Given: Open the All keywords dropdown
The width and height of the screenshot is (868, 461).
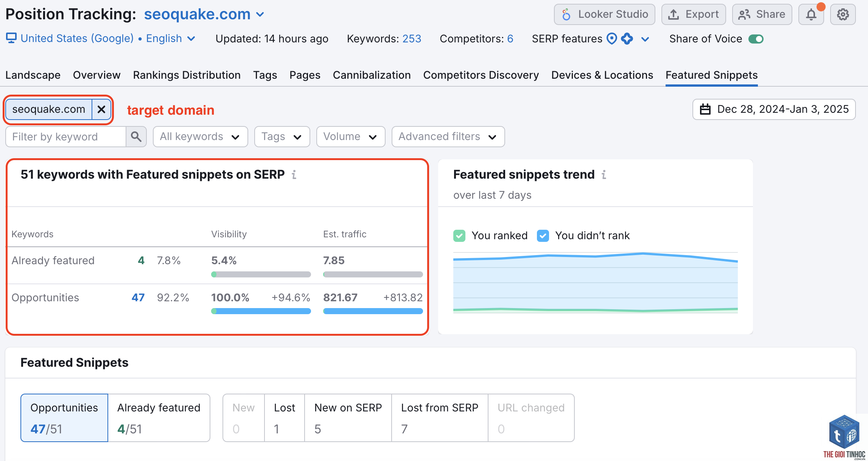Looking at the screenshot, I should [200, 137].
